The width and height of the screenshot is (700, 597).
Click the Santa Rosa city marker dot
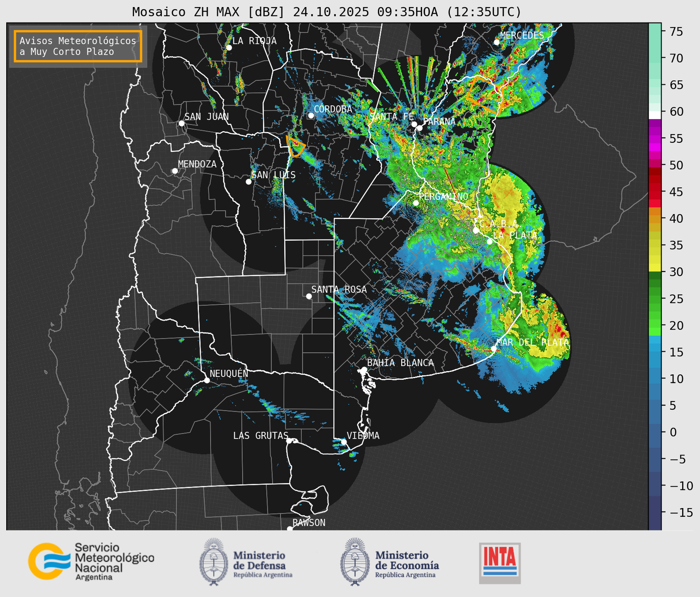(x=309, y=296)
